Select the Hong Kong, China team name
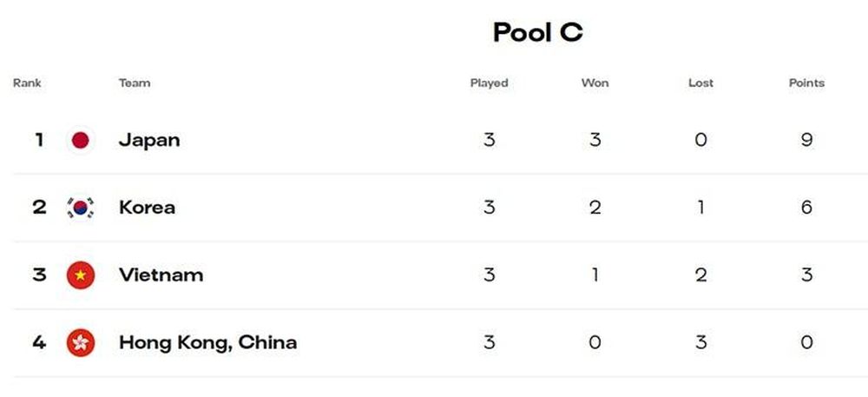868x397 pixels. (208, 343)
